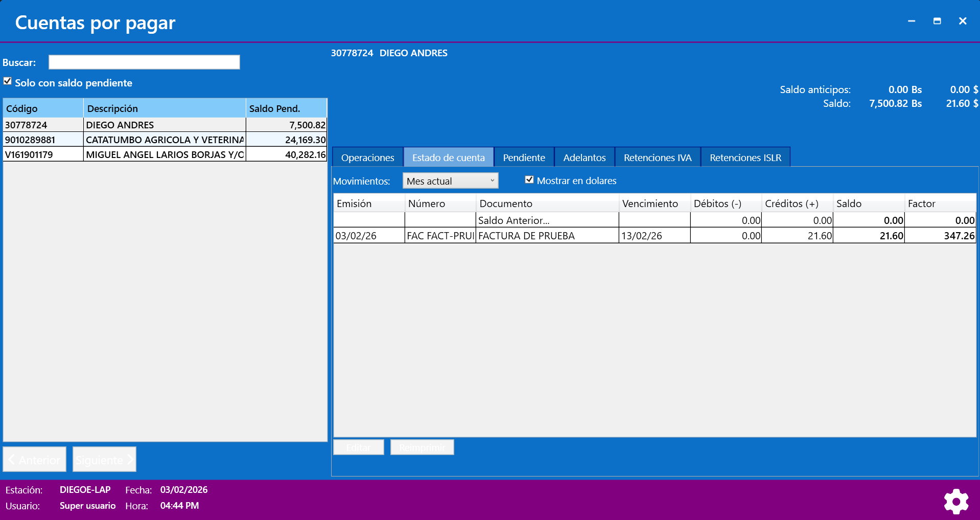The width and height of the screenshot is (980, 520).
Task: Open the settings gear icon
Action: click(955, 501)
